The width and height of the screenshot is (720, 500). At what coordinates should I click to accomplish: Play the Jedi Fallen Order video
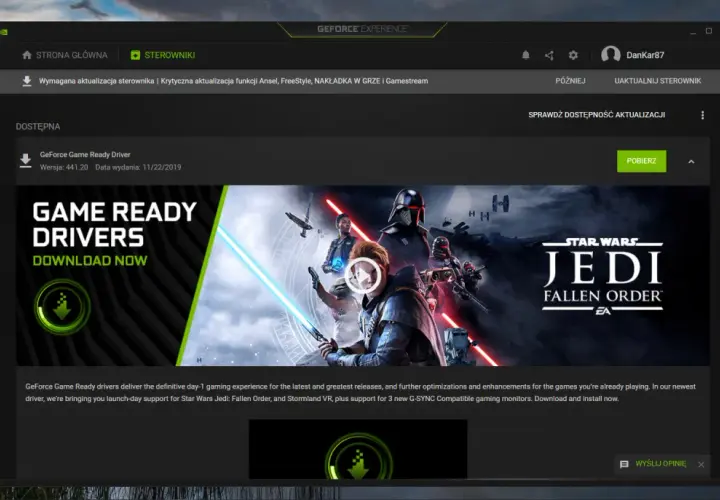[x=363, y=275]
